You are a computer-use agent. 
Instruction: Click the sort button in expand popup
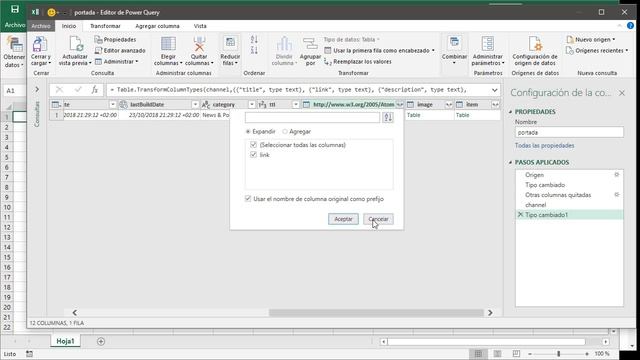point(388,118)
